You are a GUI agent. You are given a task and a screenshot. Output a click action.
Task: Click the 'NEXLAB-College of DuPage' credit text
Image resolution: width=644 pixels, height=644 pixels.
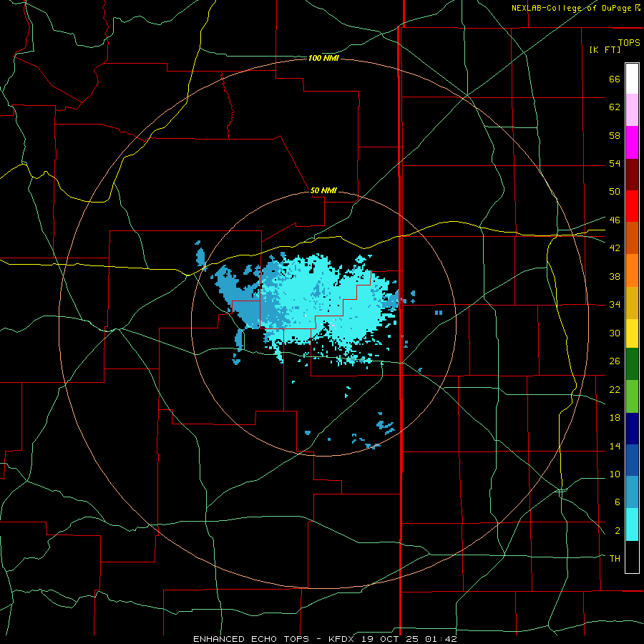[x=572, y=8]
